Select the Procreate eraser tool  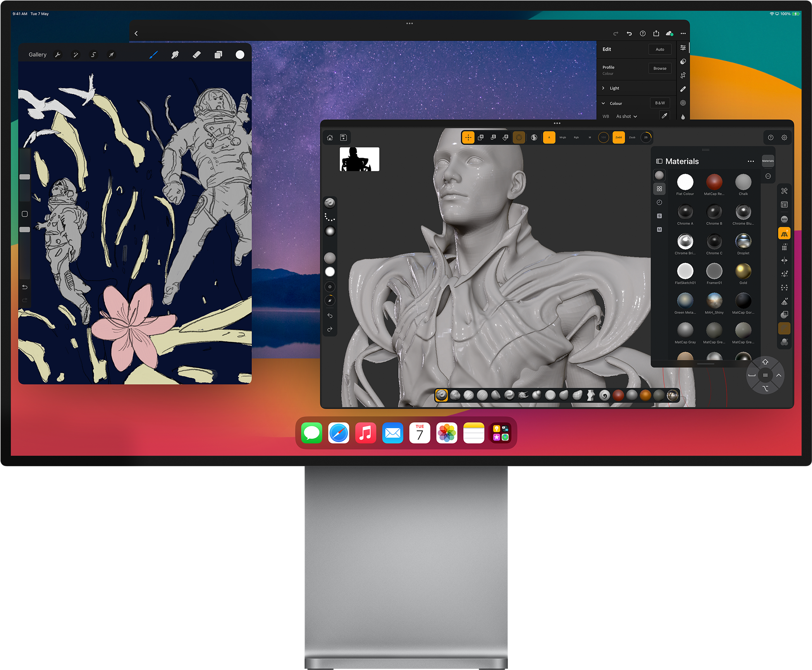196,55
